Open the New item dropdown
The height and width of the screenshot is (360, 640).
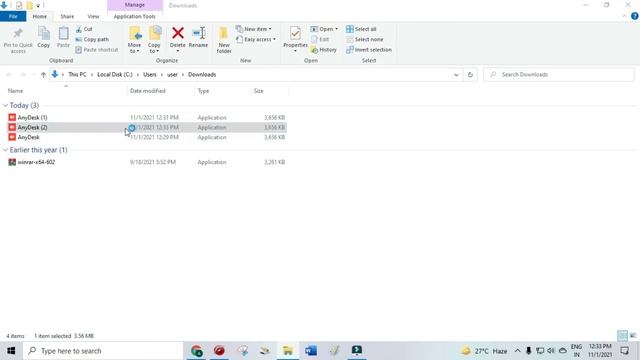click(x=253, y=29)
